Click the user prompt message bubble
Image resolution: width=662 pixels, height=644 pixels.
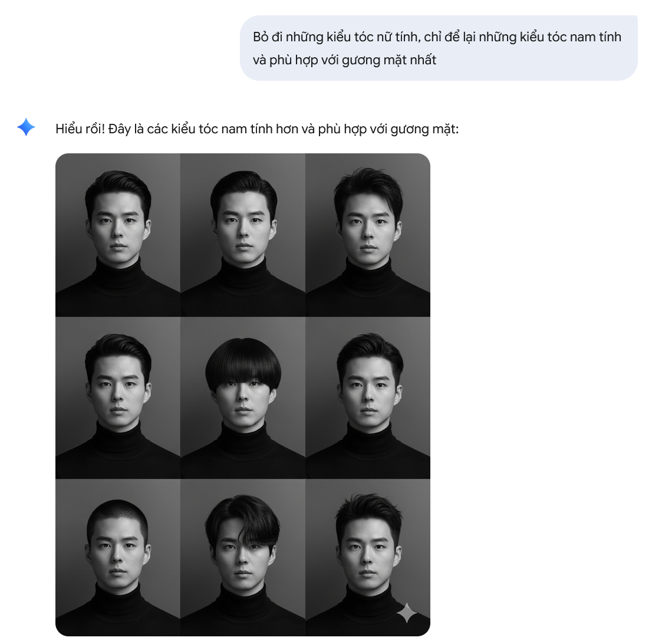[439, 48]
